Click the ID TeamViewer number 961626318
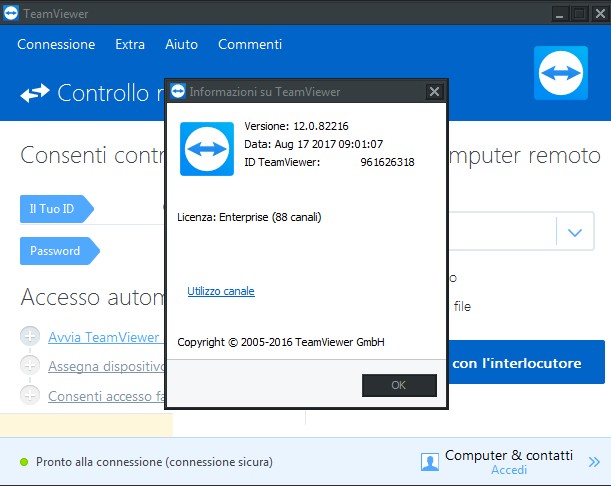This screenshot has height=486, width=611. point(387,162)
